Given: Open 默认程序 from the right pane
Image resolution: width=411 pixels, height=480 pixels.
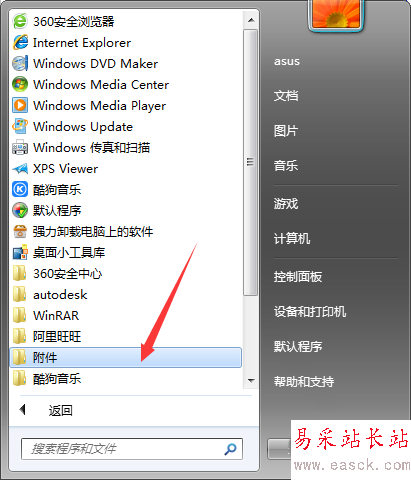Looking at the screenshot, I should tap(298, 347).
